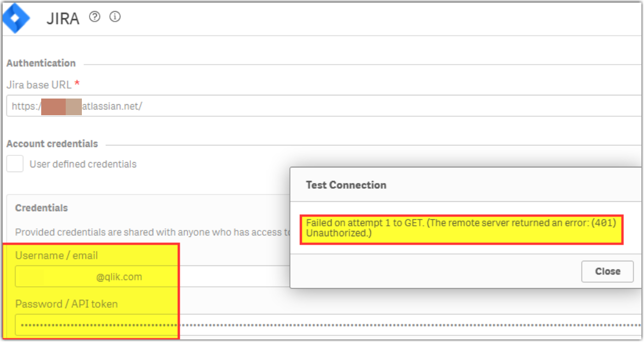Switch to the Test Connection dialog
This screenshot has width=644, height=342.
pos(345,185)
